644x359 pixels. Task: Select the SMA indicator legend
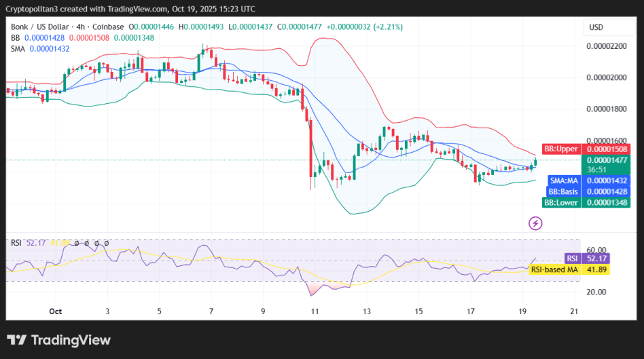click(x=17, y=49)
